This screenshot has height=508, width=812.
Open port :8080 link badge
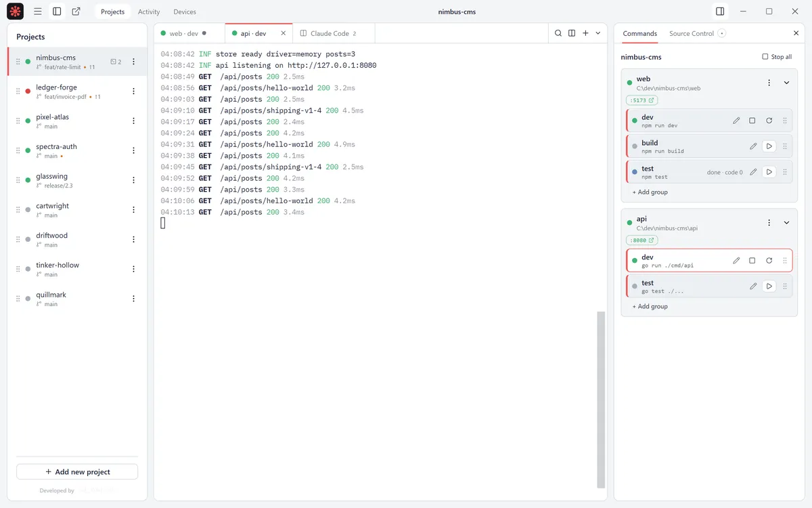point(641,240)
